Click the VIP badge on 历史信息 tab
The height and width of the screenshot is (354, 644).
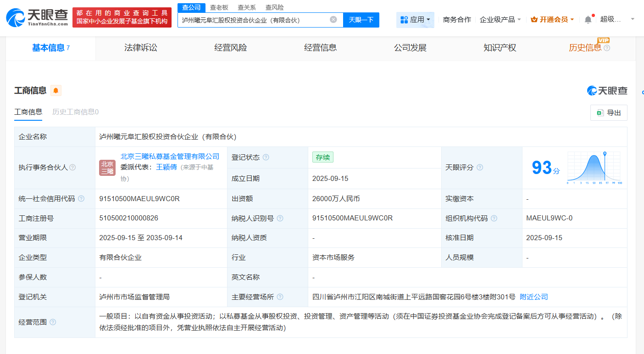click(604, 40)
